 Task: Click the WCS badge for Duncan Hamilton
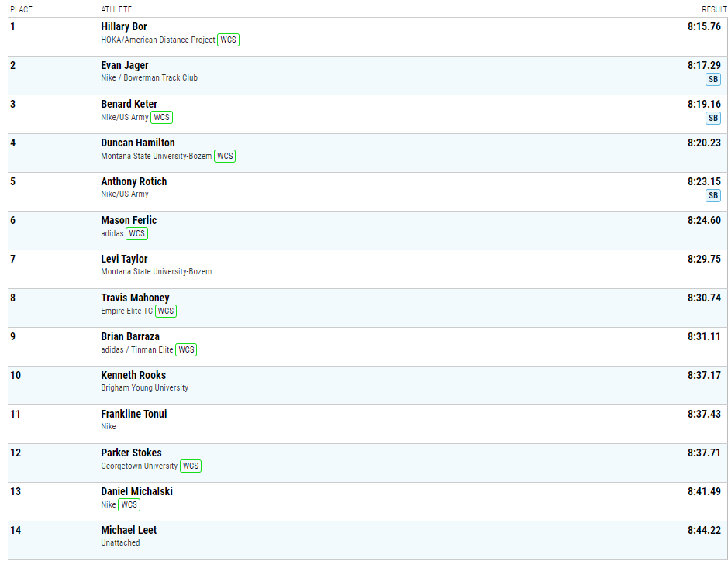225,156
